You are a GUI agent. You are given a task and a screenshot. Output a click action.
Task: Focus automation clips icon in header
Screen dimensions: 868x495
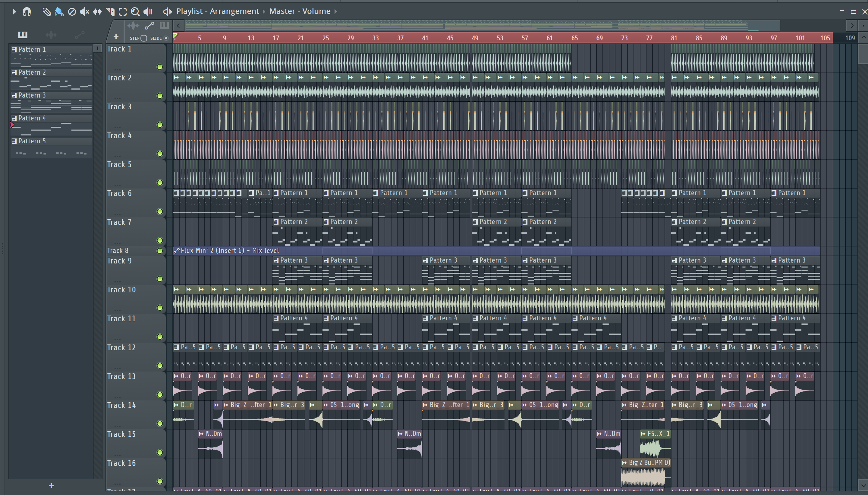click(149, 26)
